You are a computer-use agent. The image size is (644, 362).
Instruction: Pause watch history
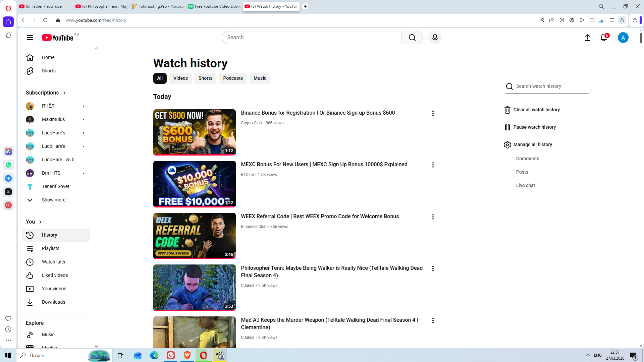[x=534, y=127]
